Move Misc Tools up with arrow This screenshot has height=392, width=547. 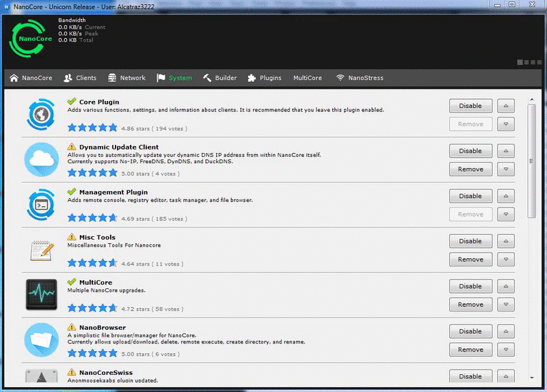pos(506,241)
